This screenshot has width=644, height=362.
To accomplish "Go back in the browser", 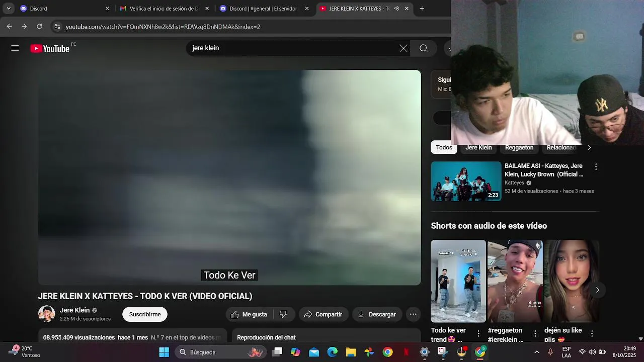I will click(9, 26).
